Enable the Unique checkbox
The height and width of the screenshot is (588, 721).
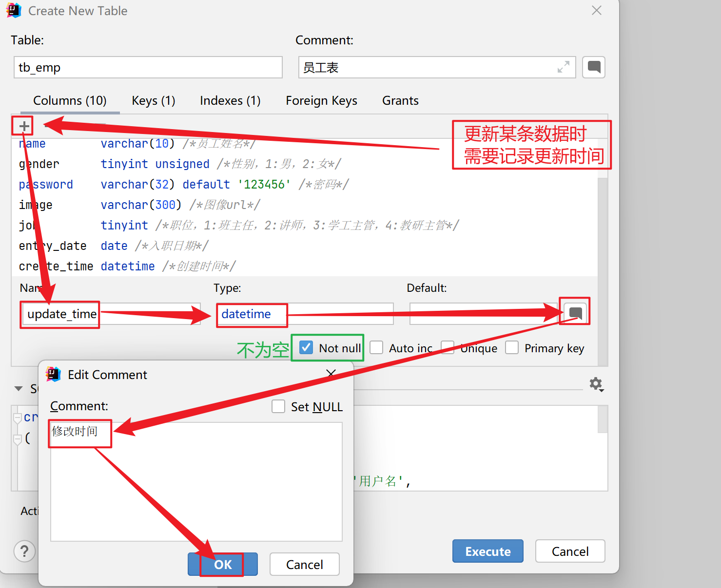pyautogui.click(x=448, y=347)
